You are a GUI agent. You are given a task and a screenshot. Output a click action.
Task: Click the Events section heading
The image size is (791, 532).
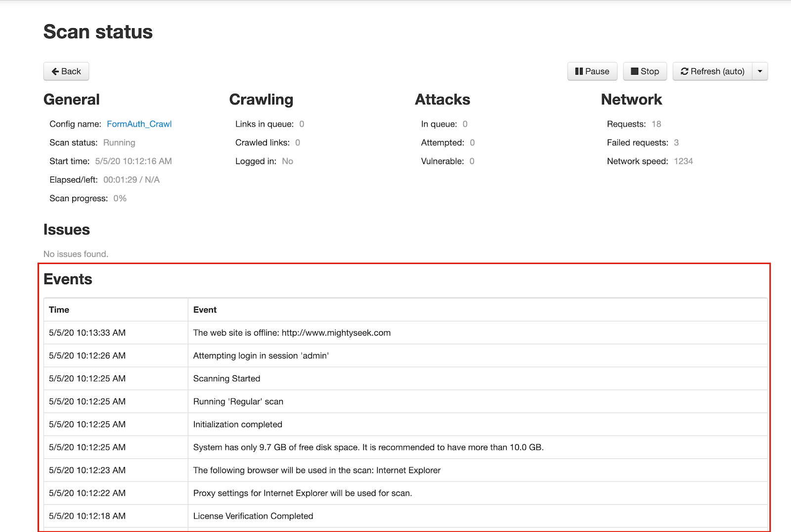(68, 279)
